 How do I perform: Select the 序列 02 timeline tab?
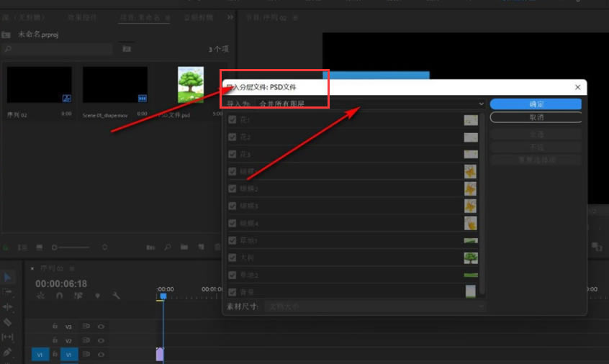pos(52,268)
